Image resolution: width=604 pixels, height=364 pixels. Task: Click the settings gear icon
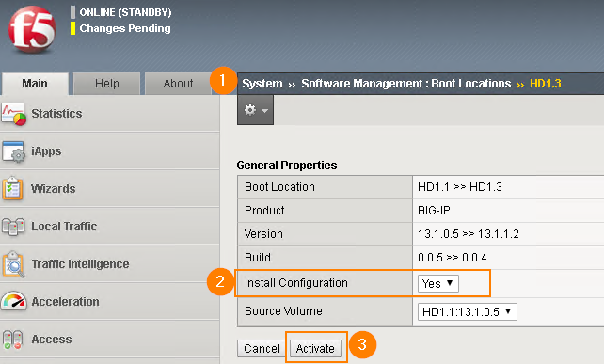click(250, 110)
